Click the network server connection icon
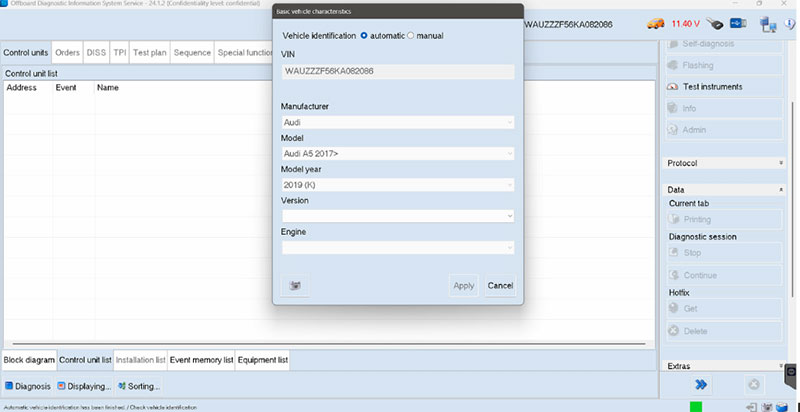Image resolution: width=800 pixels, height=412 pixels. coord(767,24)
